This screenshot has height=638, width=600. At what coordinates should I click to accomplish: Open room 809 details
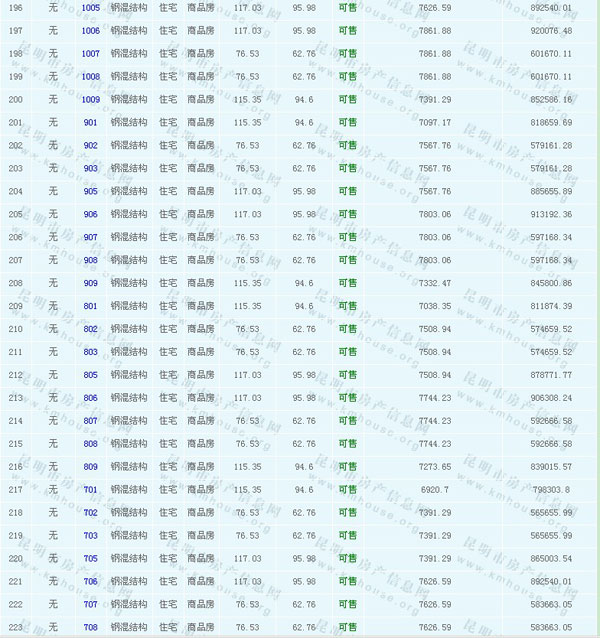pyautogui.click(x=90, y=466)
